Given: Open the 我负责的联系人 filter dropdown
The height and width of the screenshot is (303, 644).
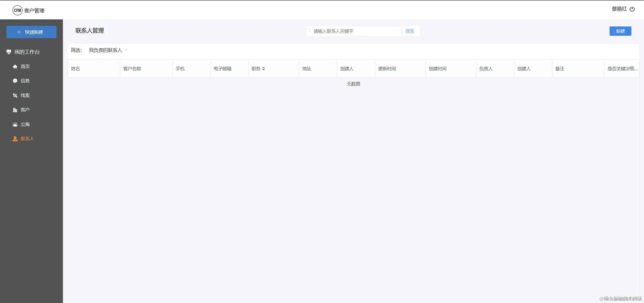Looking at the screenshot, I should click(x=105, y=50).
